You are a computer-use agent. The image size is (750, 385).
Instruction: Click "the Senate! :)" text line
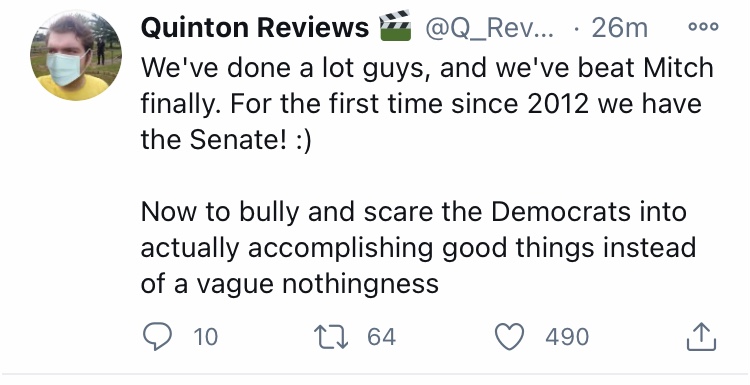tap(226, 140)
